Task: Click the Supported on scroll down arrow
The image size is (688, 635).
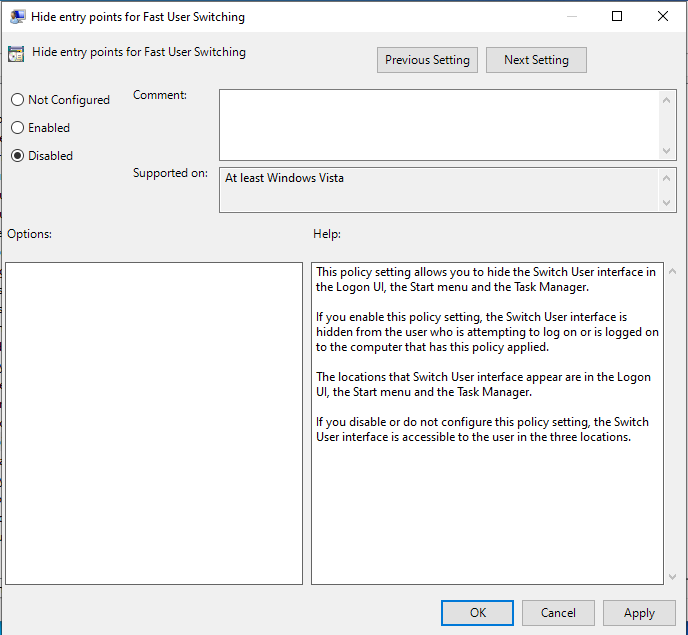Action: pyautogui.click(x=666, y=202)
